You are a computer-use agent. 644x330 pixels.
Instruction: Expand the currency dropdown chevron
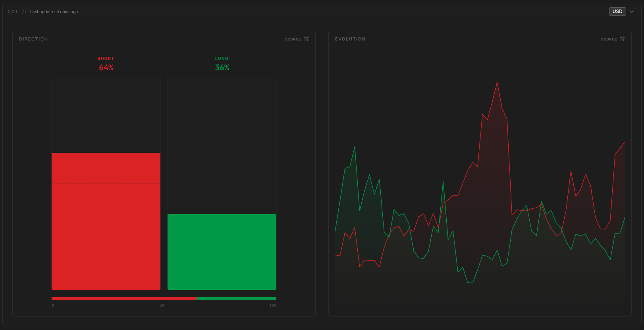(x=632, y=12)
